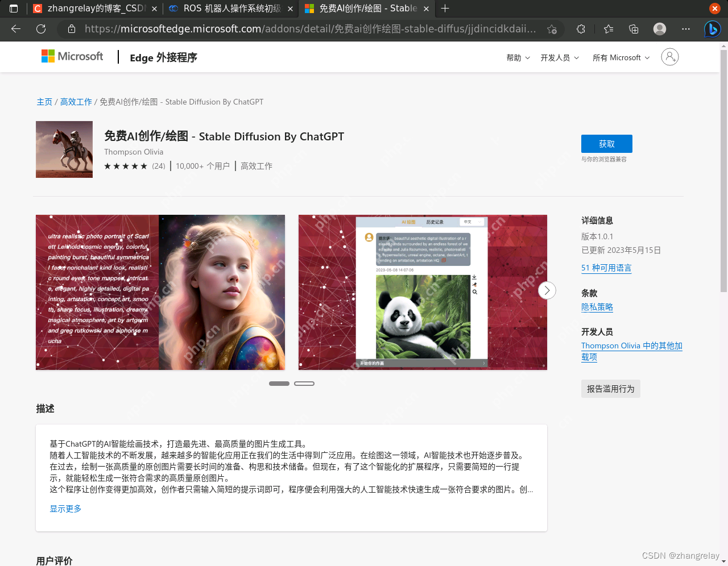The width and height of the screenshot is (728, 566).
Task: Click the blue 获取 button
Action: [x=606, y=144]
